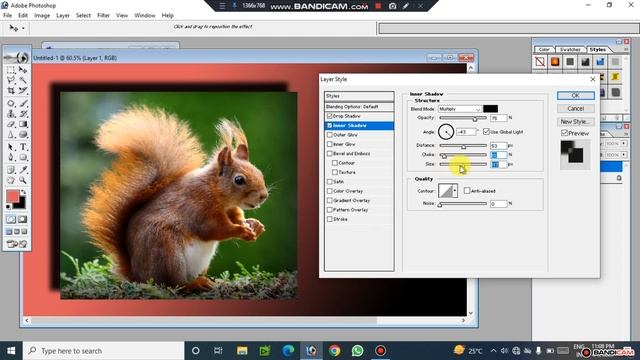
Task: Select the Gradient tool
Action: coord(23,124)
